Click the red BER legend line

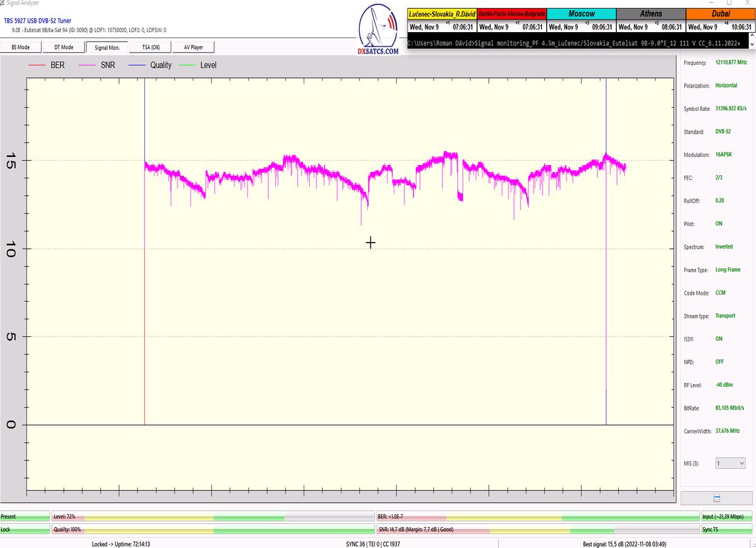pos(37,65)
